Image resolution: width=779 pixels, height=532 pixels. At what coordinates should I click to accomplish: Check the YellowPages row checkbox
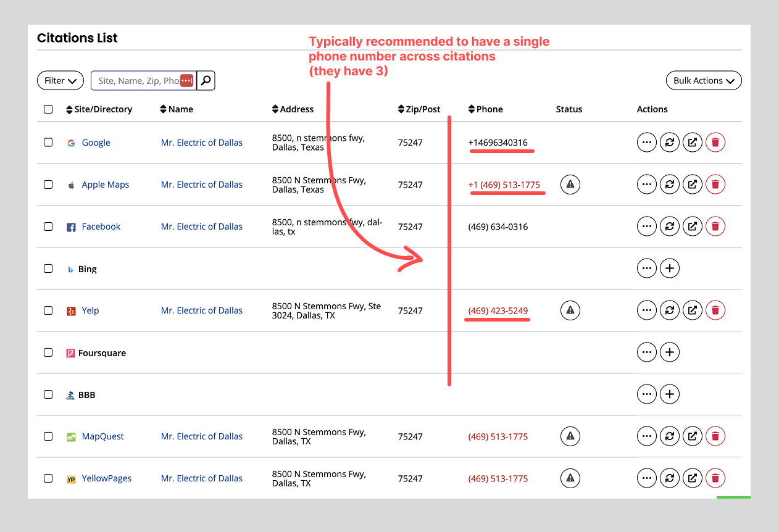point(48,478)
